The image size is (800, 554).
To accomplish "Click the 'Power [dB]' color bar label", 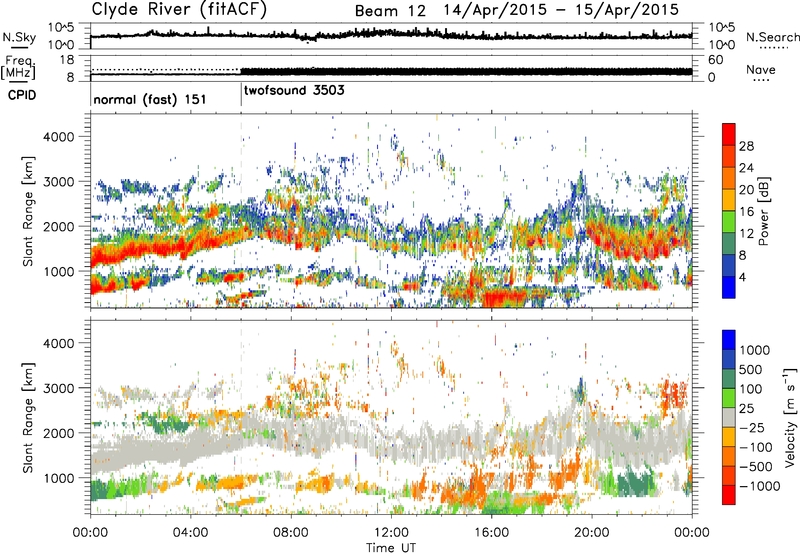I will [x=764, y=211].
